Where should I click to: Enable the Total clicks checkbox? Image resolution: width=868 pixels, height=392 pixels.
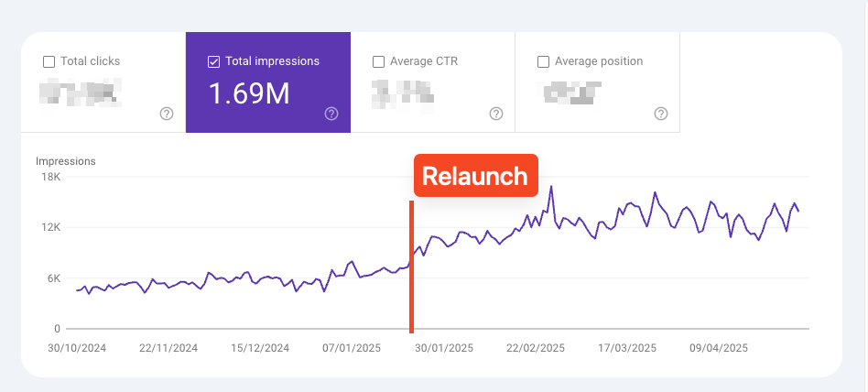pos(49,62)
